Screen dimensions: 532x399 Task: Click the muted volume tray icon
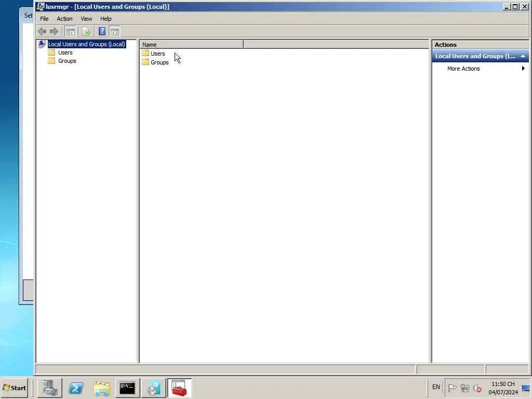tap(477, 388)
